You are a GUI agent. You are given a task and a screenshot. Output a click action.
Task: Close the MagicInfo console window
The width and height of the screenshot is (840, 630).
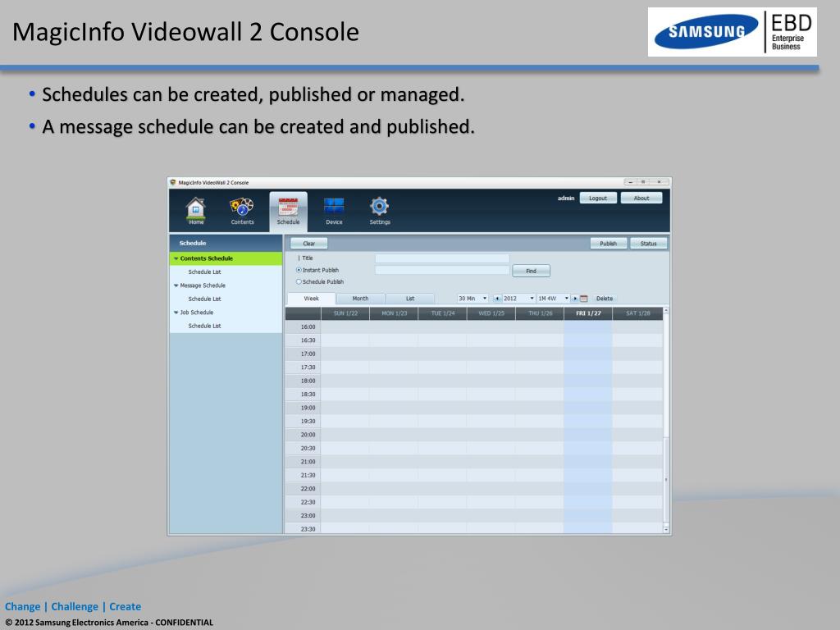pyautogui.click(x=660, y=182)
